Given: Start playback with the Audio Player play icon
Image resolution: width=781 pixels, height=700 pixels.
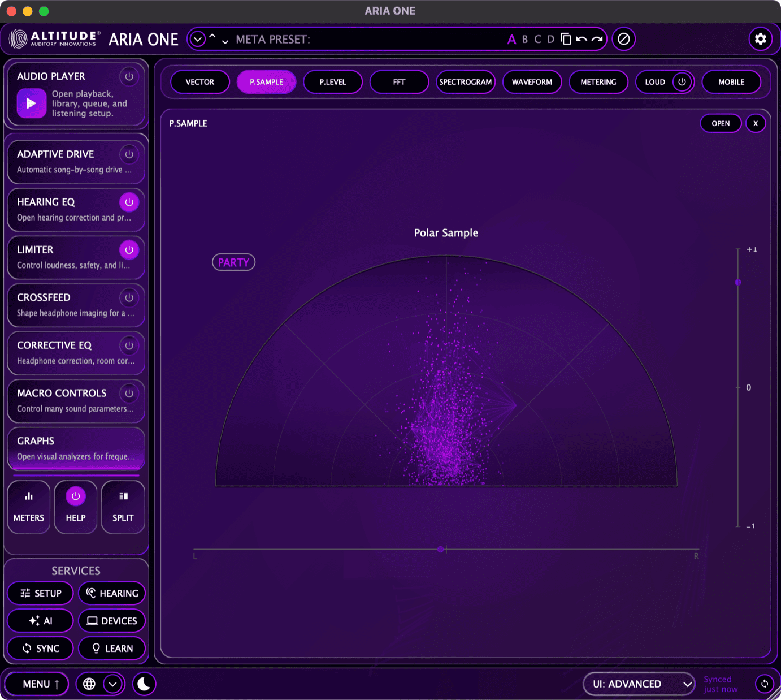Looking at the screenshot, I should [32, 103].
